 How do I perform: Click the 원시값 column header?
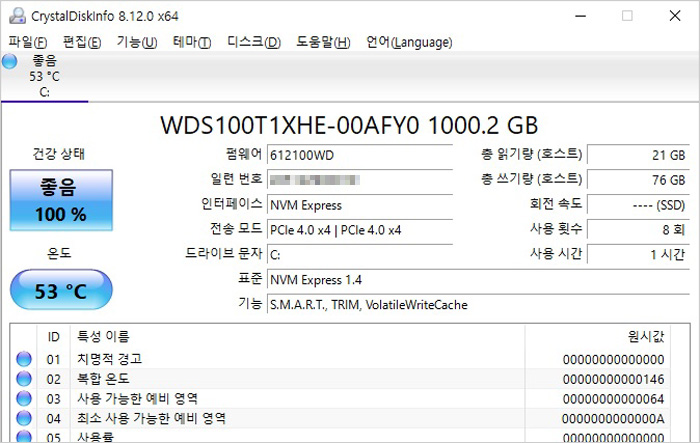598,337
